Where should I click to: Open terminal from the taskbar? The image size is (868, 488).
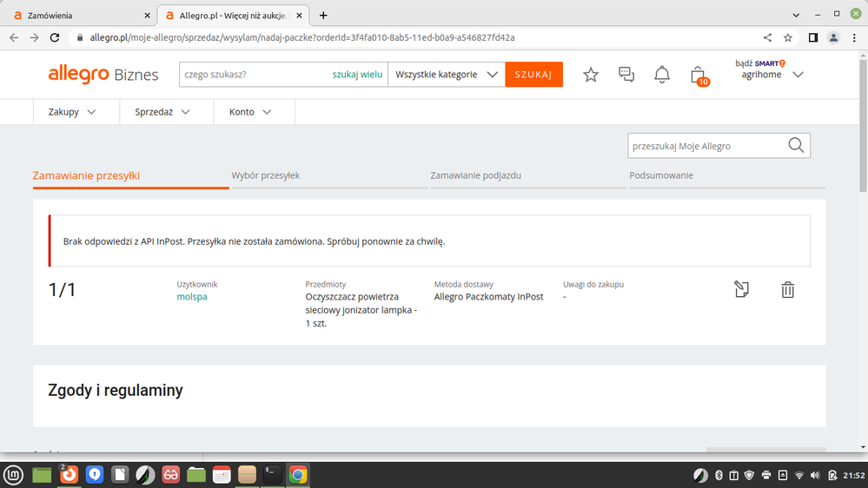(x=272, y=475)
